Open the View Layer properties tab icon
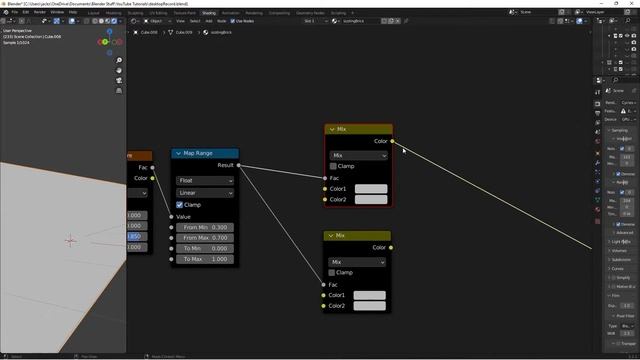The height and width of the screenshot is (360, 640). (x=598, y=123)
